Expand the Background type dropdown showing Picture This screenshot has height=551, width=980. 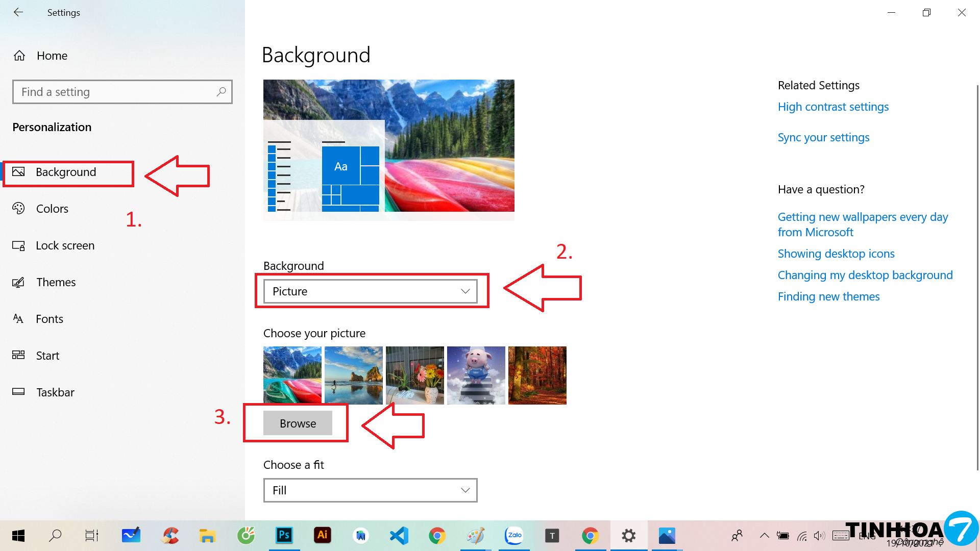click(370, 291)
